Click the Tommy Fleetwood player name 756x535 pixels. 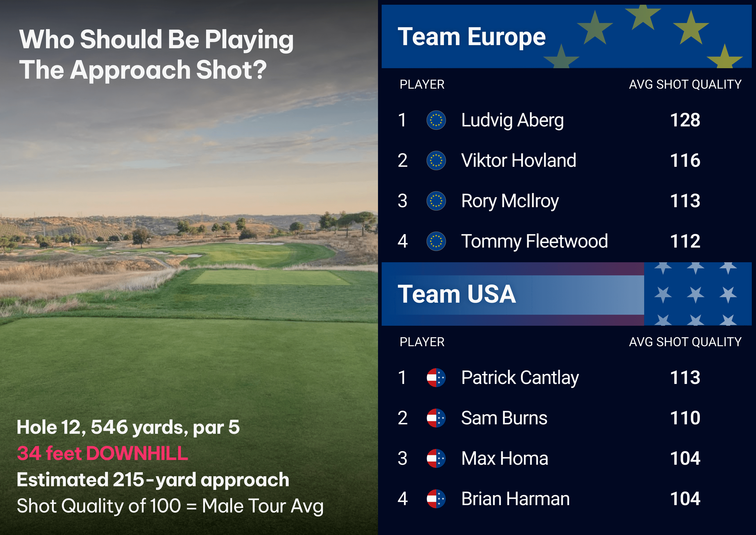click(x=534, y=241)
